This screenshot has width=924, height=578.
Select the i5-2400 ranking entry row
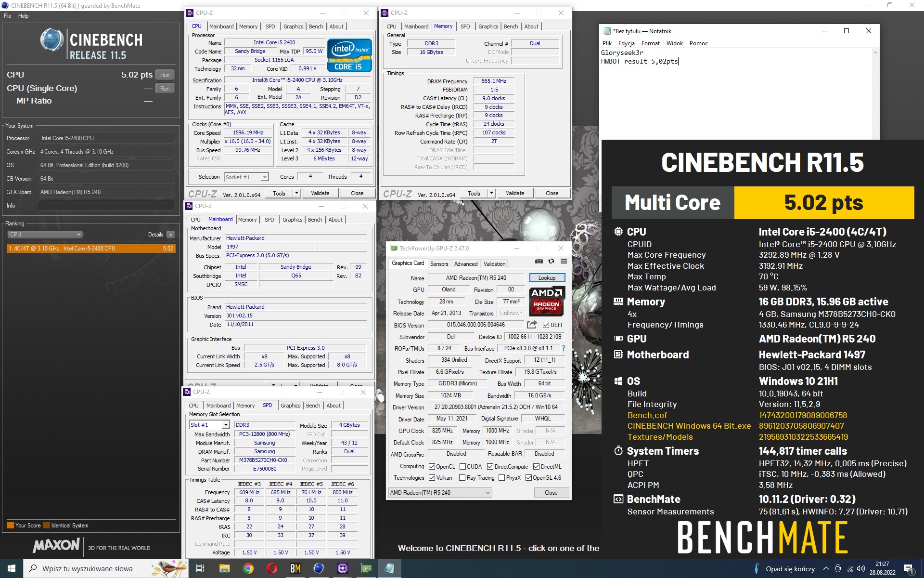click(x=91, y=249)
